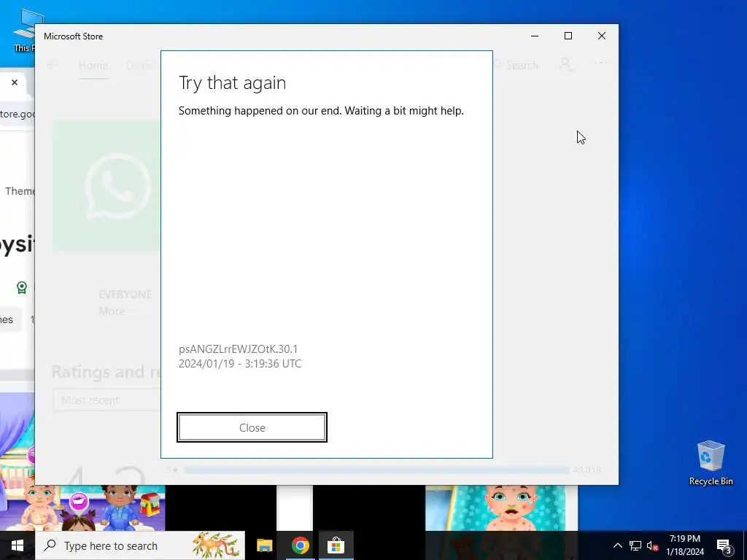Viewport: 747px width, 560px height.
Task: Click the timestamp '2024/01/19 - 3:19:36 UTC'
Action: point(240,364)
